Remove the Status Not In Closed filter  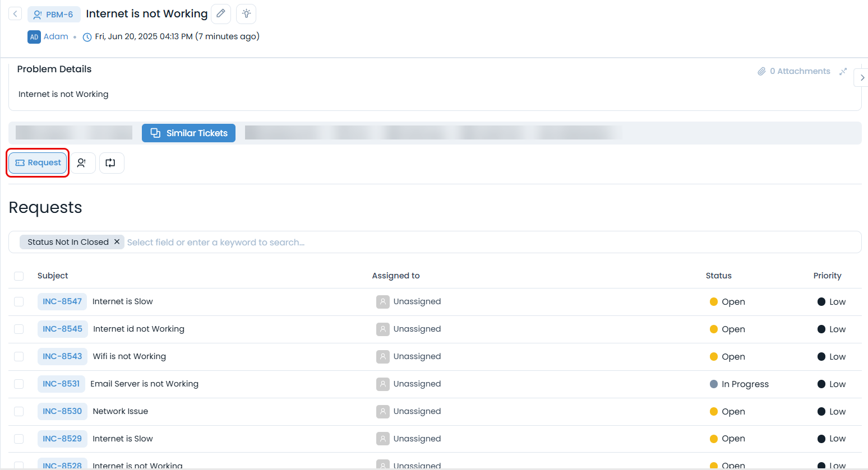point(117,242)
